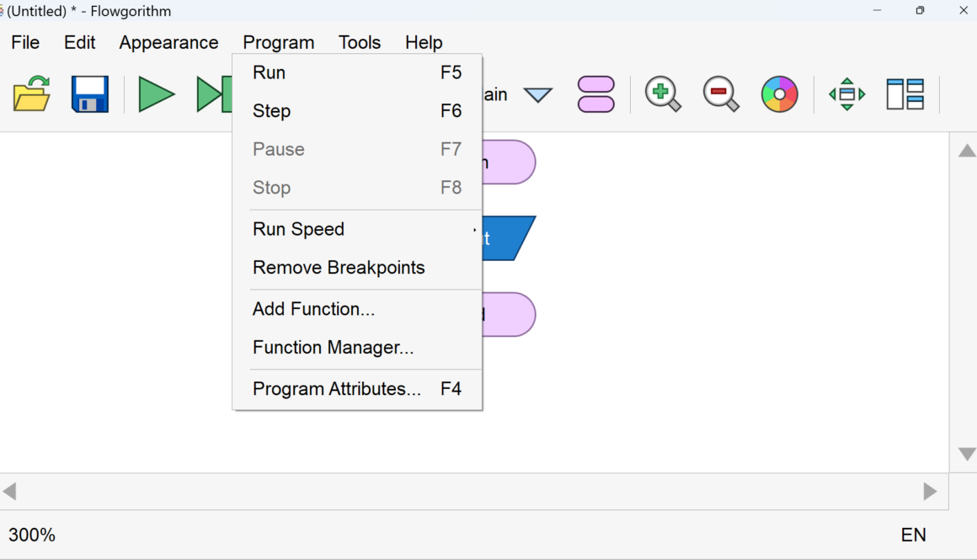The height and width of the screenshot is (560, 977).
Task: Click the horizontal scrollbar left arrow
Action: [x=9, y=492]
